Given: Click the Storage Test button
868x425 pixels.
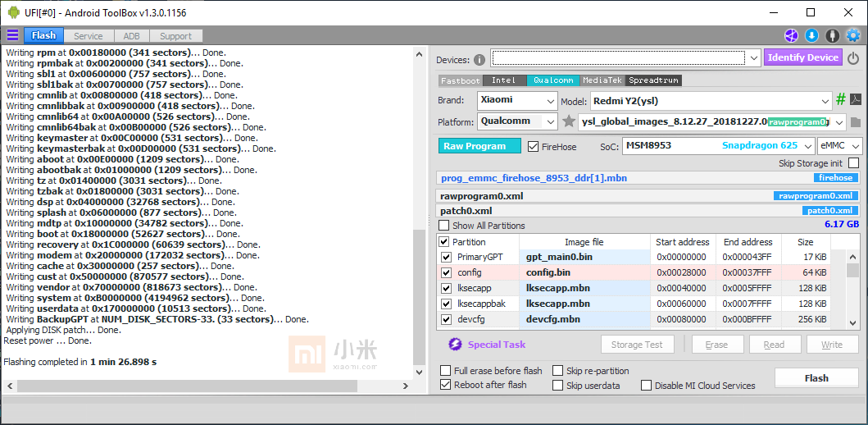Looking at the screenshot, I should 637,344.
